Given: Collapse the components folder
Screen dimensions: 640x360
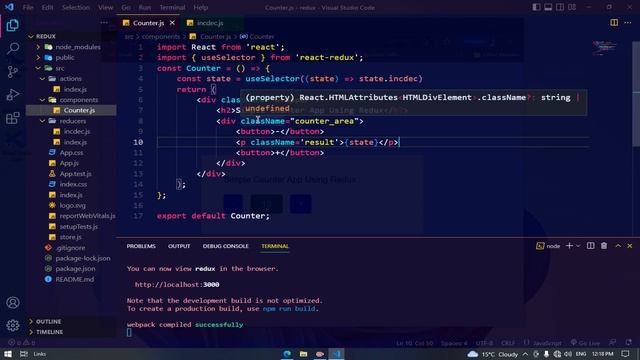Looking at the screenshot, I should click(42, 100).
